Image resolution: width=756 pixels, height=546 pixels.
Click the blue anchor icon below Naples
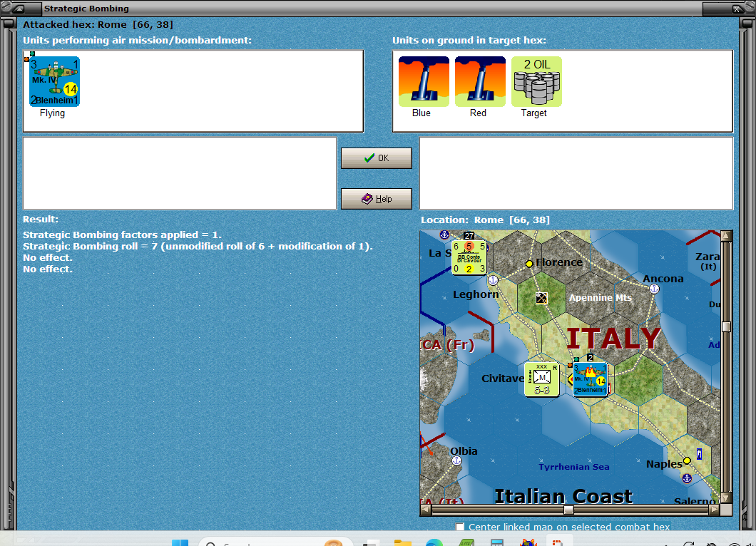click(x=687, y=478)
